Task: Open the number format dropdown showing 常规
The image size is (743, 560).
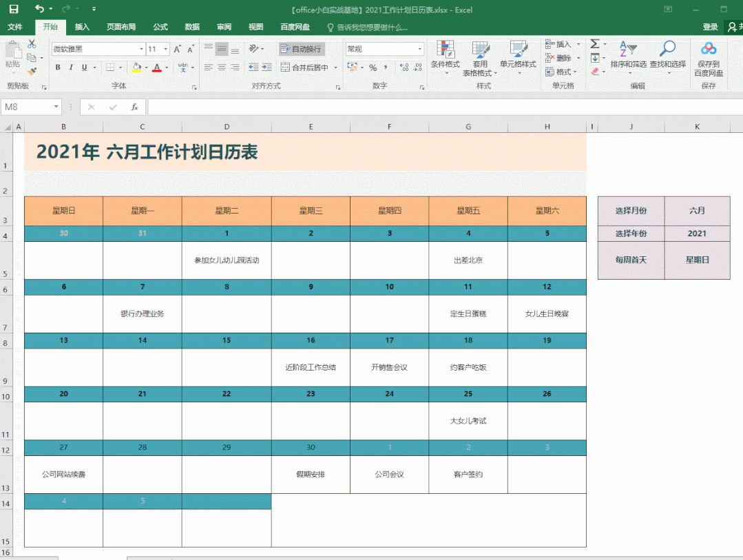Action: click(384, 48)
